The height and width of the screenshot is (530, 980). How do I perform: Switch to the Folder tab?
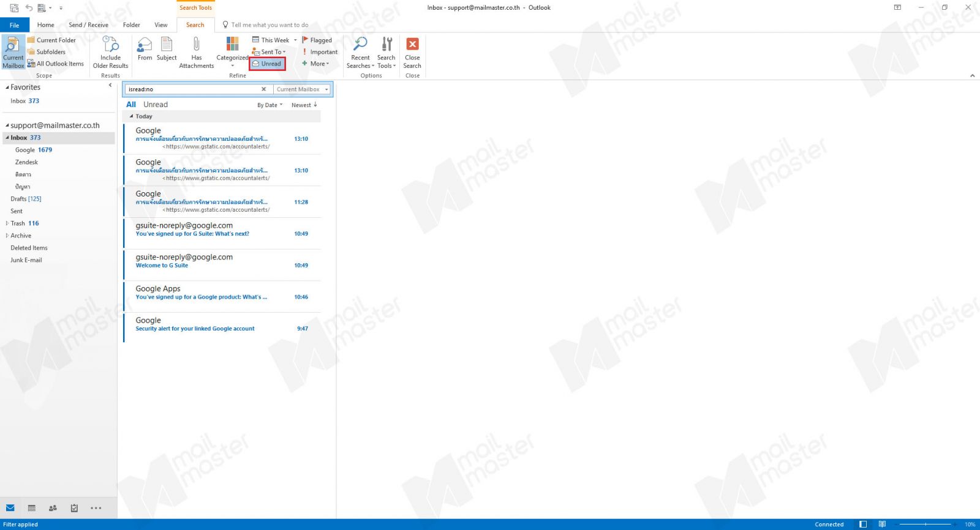(x=132, y=25)
